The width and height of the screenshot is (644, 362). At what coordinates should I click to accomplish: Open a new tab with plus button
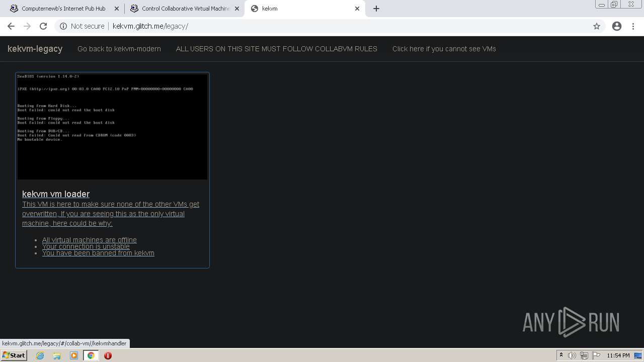(x=376, y=9)
